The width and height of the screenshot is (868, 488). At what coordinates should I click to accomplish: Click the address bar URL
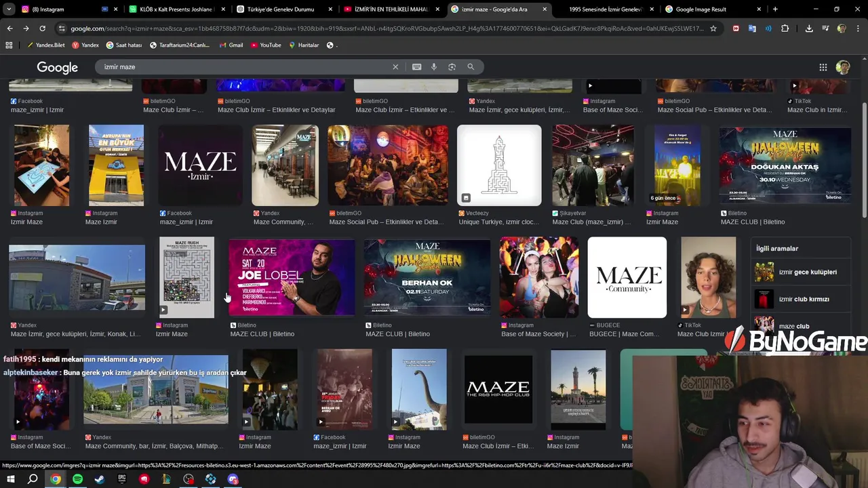click(387, 28)
